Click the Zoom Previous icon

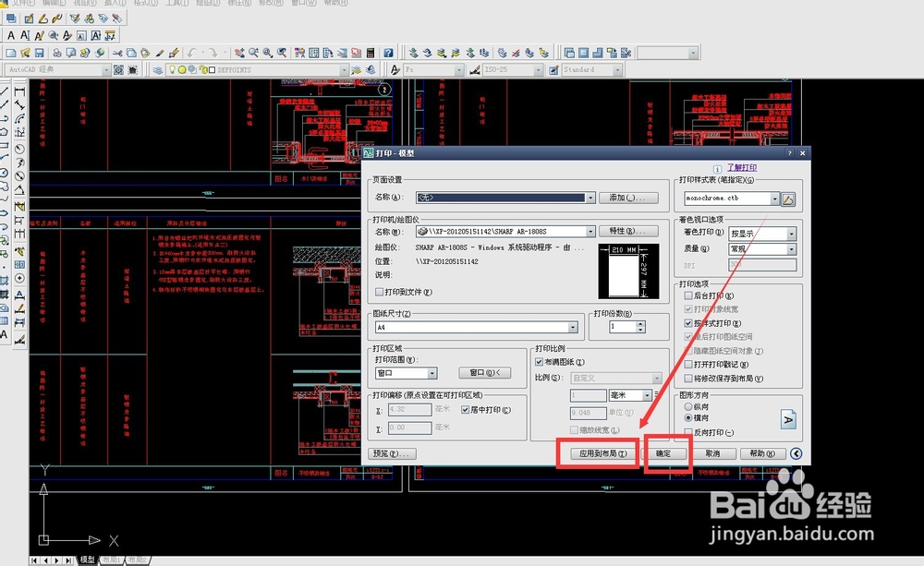click(282, 53)
